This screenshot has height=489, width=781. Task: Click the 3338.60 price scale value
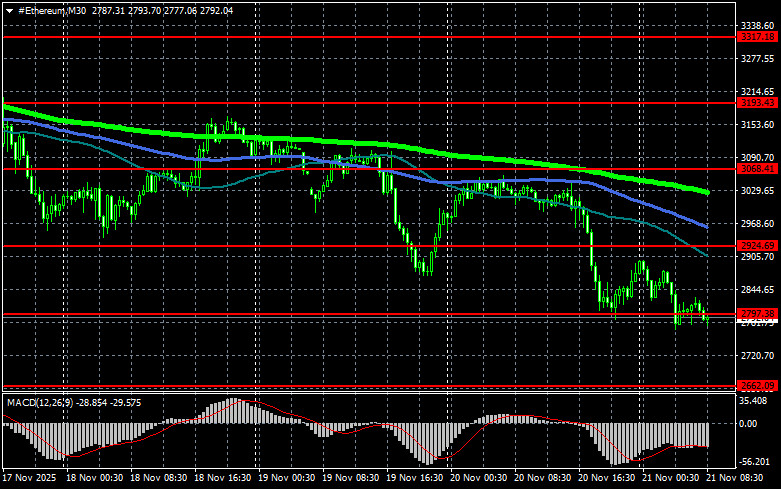757,25
